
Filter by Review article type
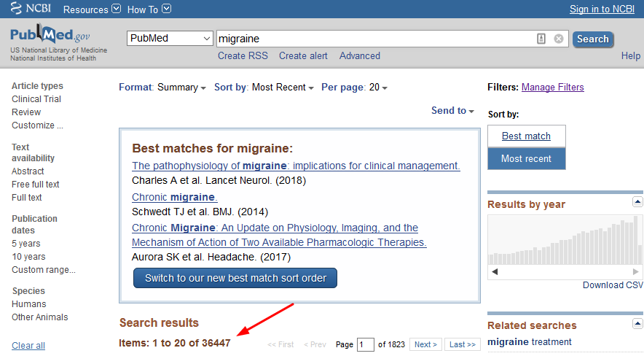[x=26, y=112]
